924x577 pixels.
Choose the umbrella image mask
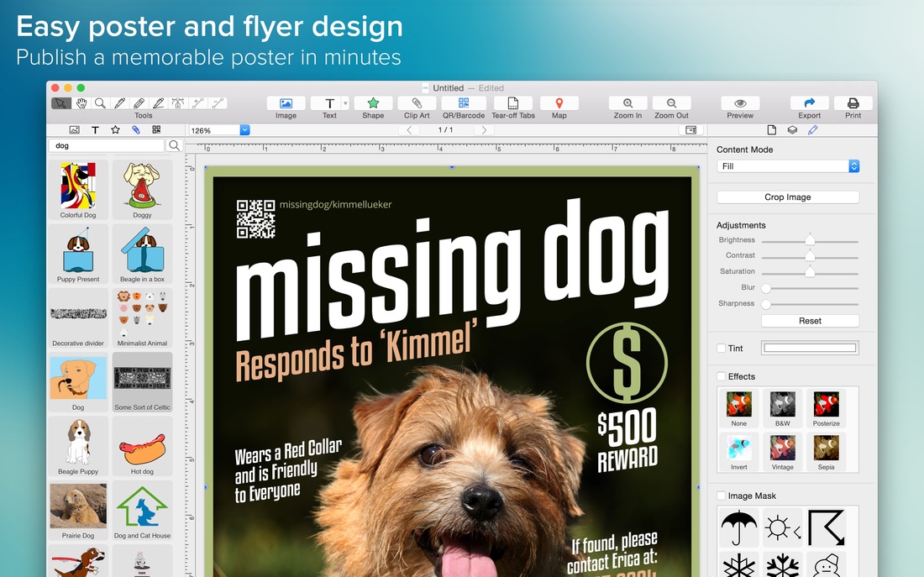click(739, 527)
